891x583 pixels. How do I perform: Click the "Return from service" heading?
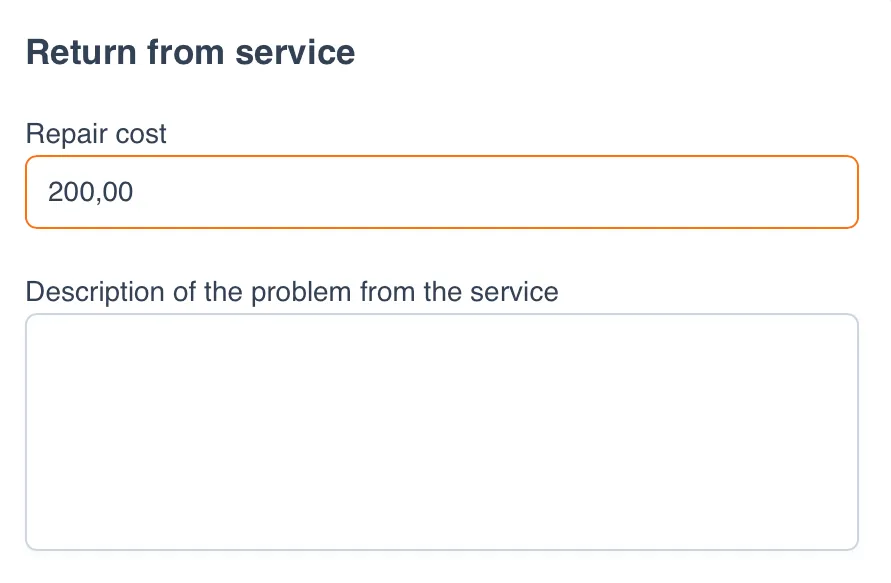tap(190, 52)
